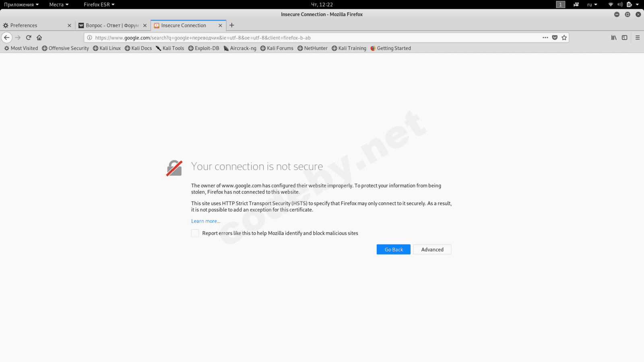
Task: Select workspace indicator 1
Action: click(x=561, y=4)
